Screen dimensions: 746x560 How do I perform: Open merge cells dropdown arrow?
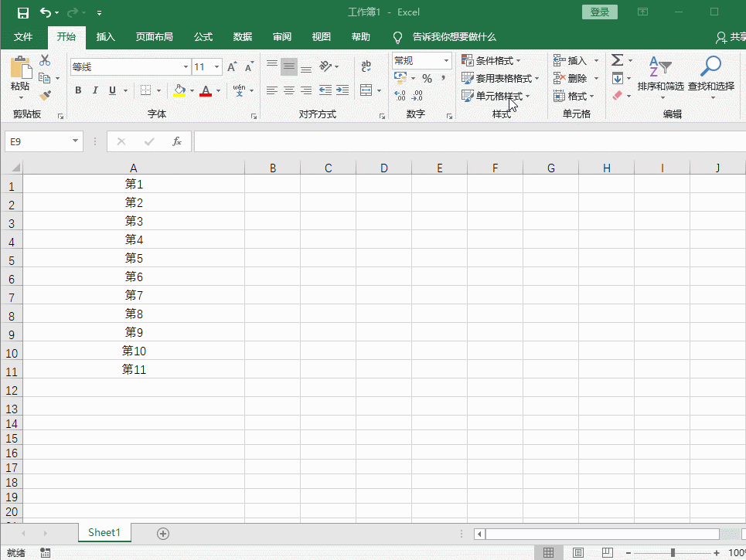380,90
